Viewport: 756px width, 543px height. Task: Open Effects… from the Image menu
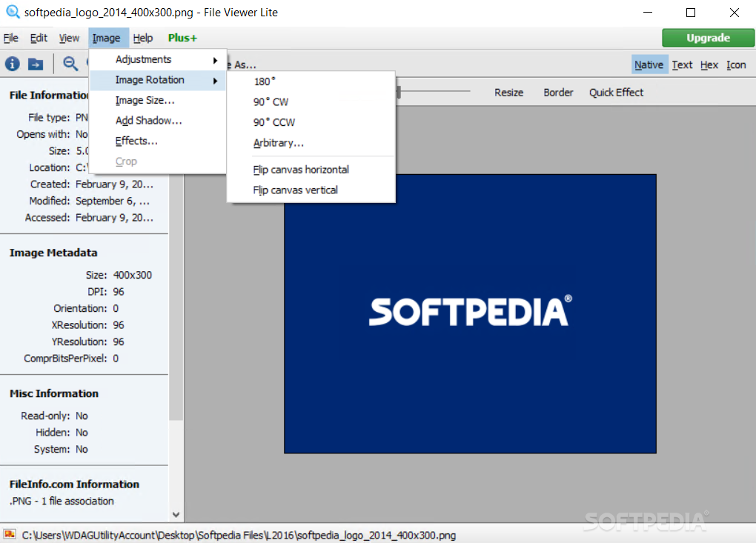158,141
